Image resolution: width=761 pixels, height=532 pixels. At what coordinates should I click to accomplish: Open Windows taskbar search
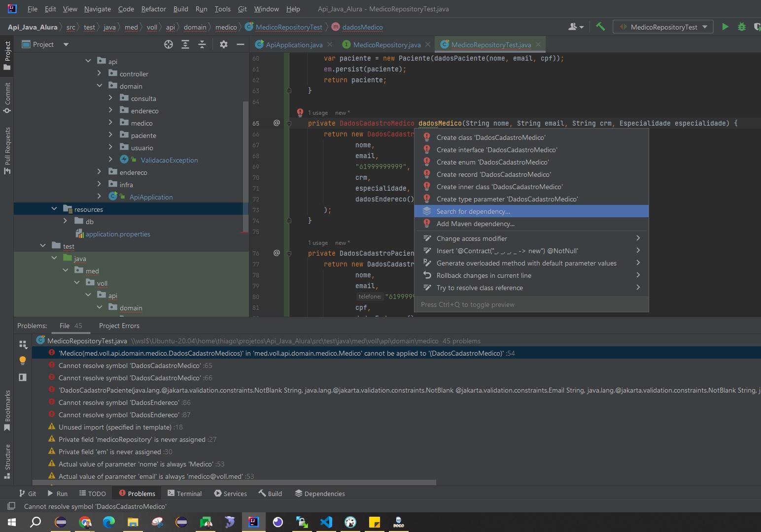pyautogui.click(x=35, y=522)
